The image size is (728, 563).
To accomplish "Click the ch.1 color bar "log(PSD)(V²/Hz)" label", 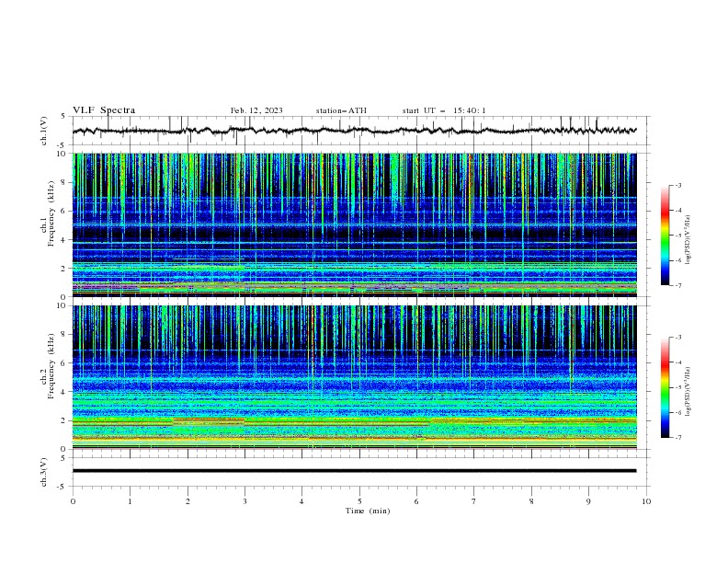I will (x=688, y=240).
